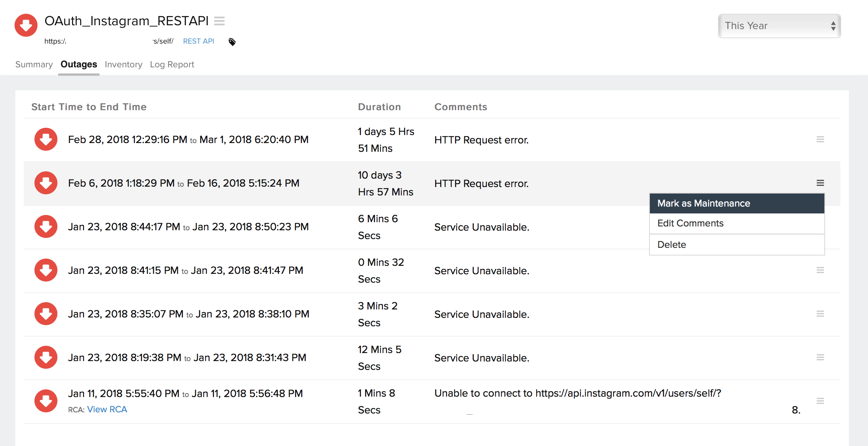The width and height of the screenshot is (868, 446).
Task: Click the REST API type link
Action: (x=198, y=41)
